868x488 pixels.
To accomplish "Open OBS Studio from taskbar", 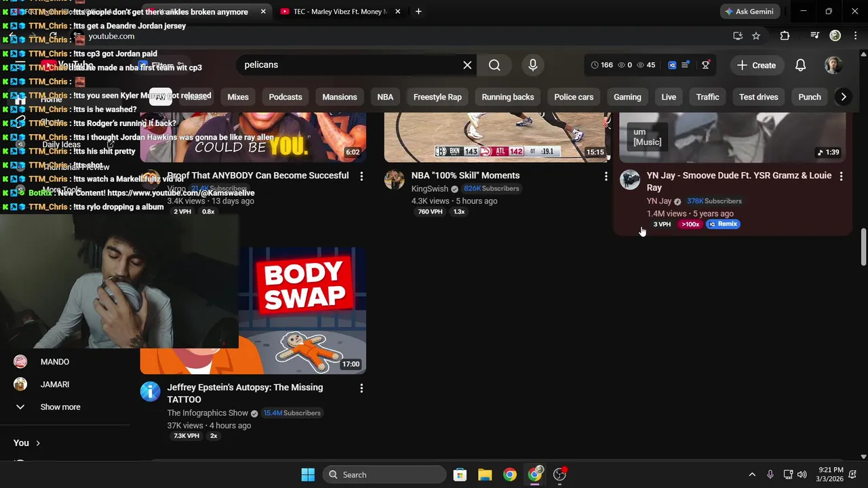I will click(560, 474).
